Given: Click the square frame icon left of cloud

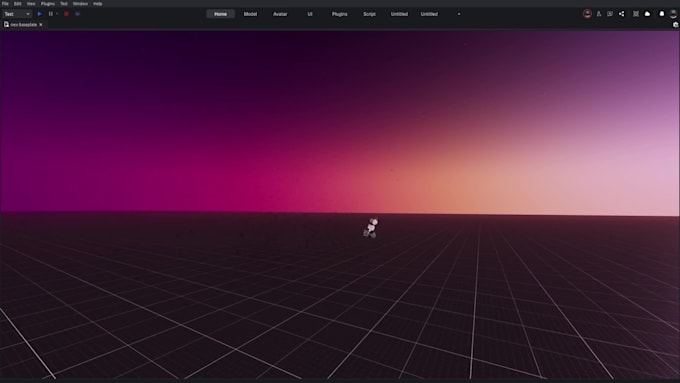Looking at the screenshot, I should (636, 14).
